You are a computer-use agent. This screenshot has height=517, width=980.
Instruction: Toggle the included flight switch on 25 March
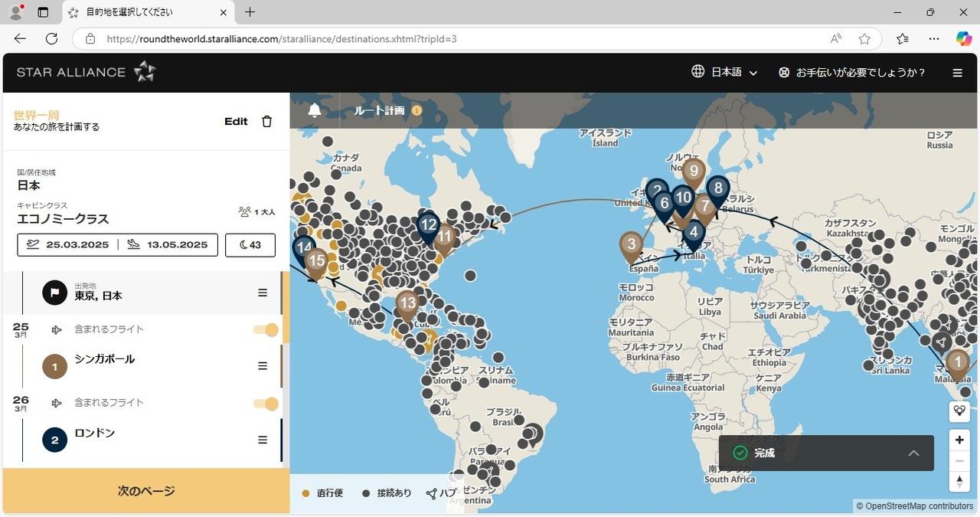pos(266,329)
